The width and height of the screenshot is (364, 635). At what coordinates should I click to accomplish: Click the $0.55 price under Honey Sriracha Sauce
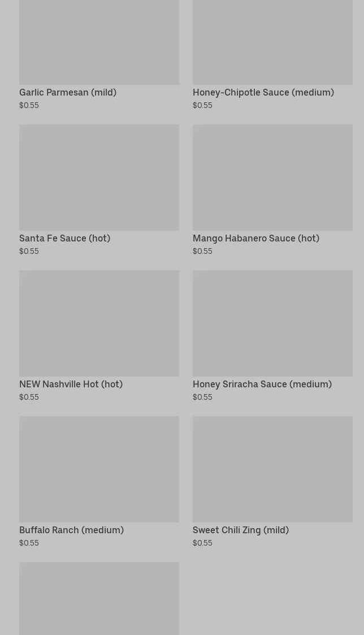click(x=202, y=397)
